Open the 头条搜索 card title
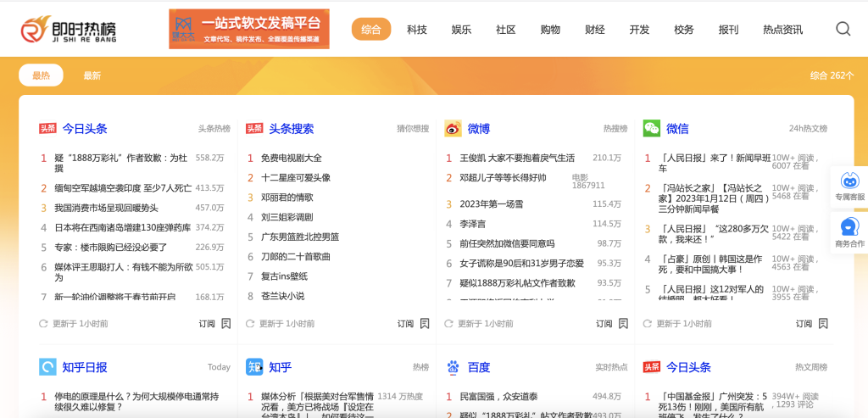Viewport: 868px width, 418px height. click(x=292, y=128)
